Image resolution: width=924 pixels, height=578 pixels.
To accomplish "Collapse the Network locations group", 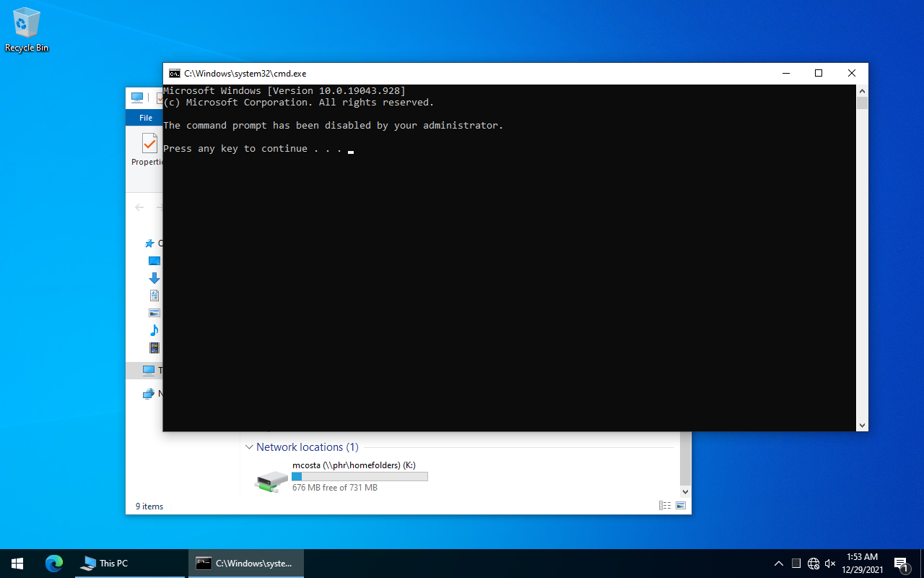I will [x=249, y=447].
